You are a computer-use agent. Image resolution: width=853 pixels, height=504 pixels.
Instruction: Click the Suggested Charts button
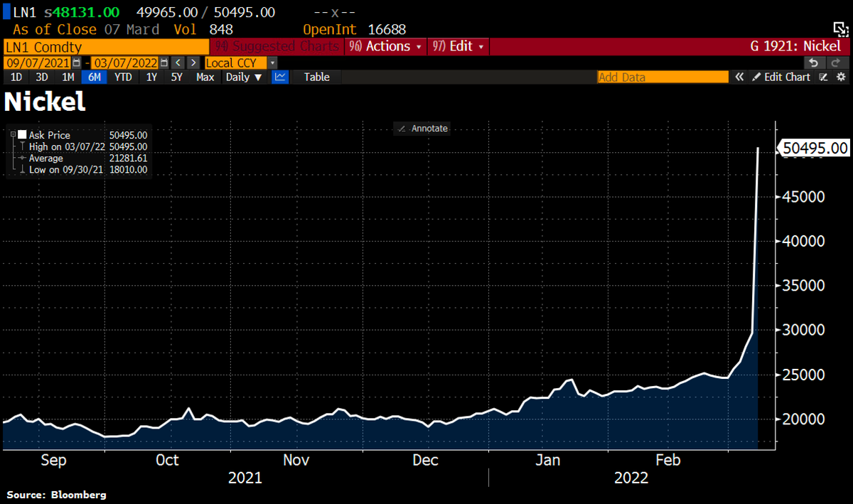pyautogui.click(x=277, y=46)
